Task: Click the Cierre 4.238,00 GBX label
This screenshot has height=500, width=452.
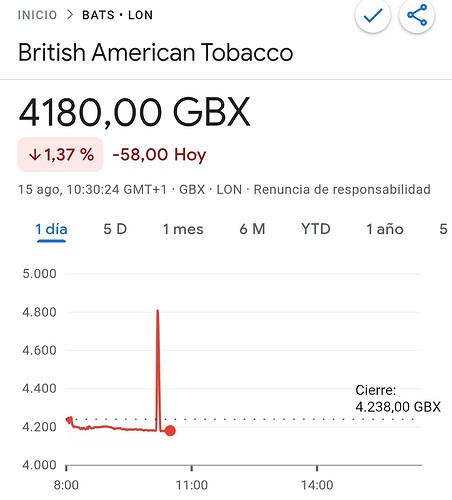Action: point(398,398)
